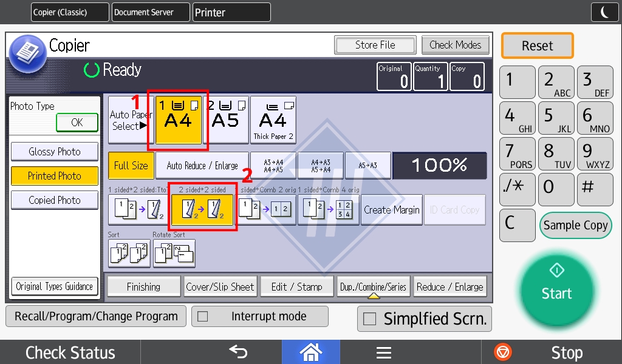Open the hamburger menu icon
The width and height of the screenshot is (622, 364).
pyautogui.click(x=383, y=352)
